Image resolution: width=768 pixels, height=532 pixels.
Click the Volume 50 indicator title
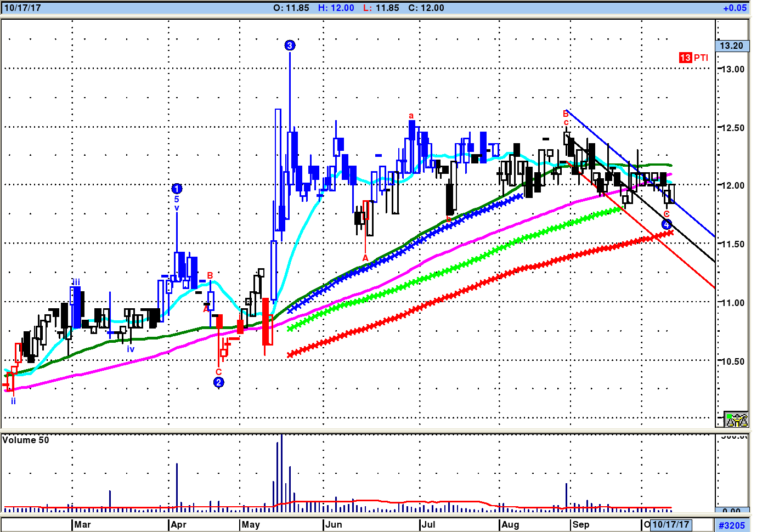26,440
